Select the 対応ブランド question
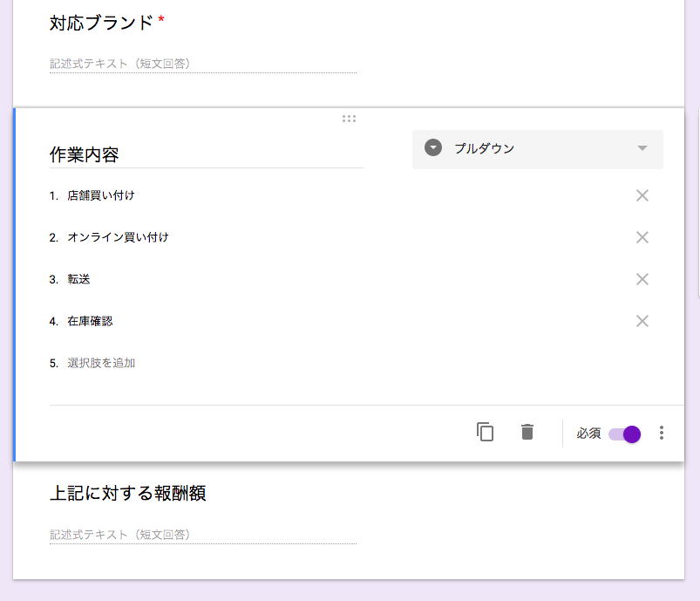Image resolution: width=700 pixels, height=601 pixels. (101, 23)
